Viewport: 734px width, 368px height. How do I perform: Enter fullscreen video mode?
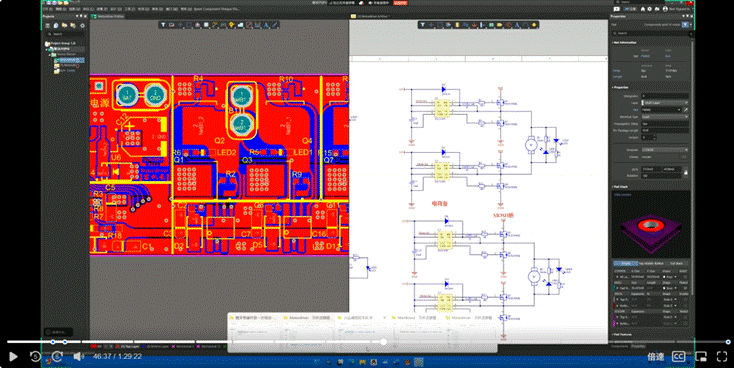point(722,357)
